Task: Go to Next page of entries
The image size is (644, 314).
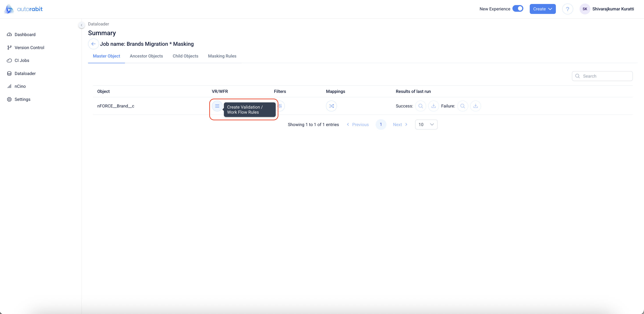Action: pos(400,124)
